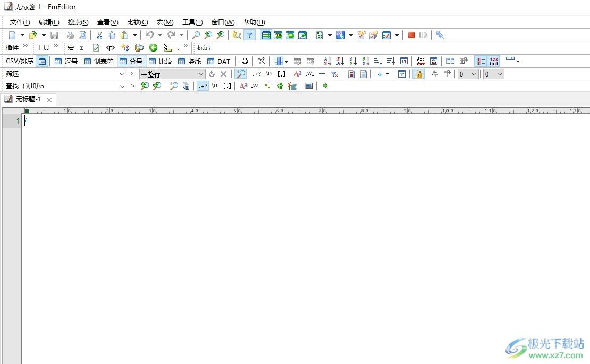Click the green back arrow circle icon
Viewport: 590px width, 364px height.
tap(153, 47)
